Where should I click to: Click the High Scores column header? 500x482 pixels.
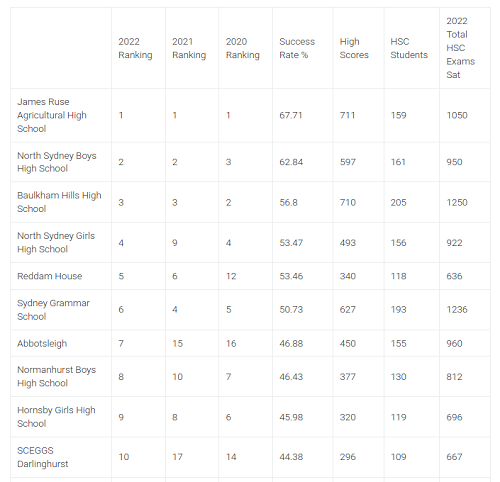tap(354, 48)
